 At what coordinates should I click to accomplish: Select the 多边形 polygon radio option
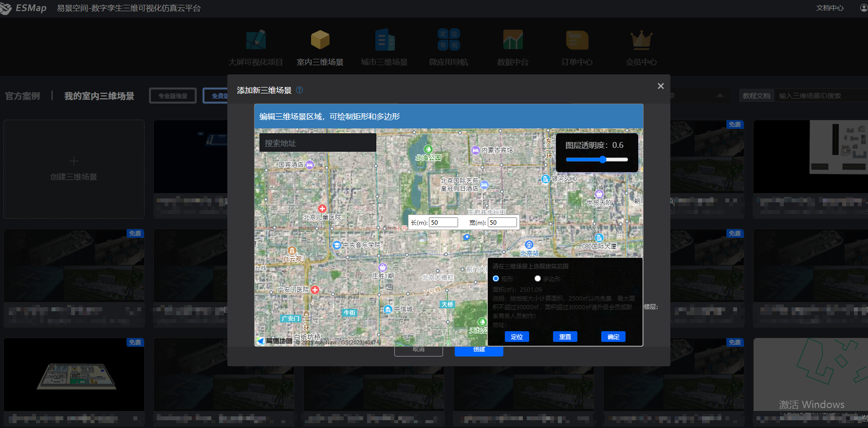coord(537,279)
